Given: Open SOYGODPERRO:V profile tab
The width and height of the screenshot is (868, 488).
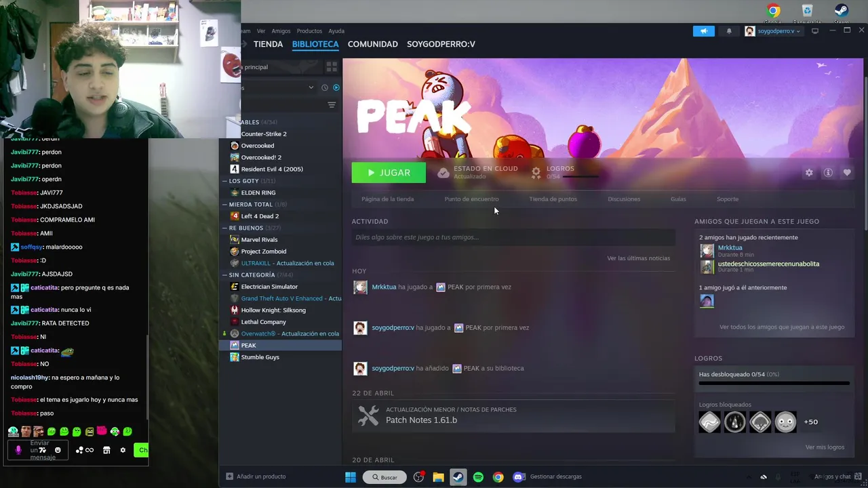Looking at the screenshot, I should (441, 44).
